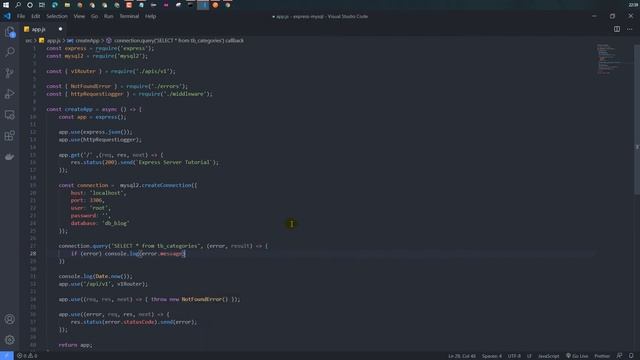Click Go Live in the status bar
This screenshot has width=640, height=360.
point(577,356)
